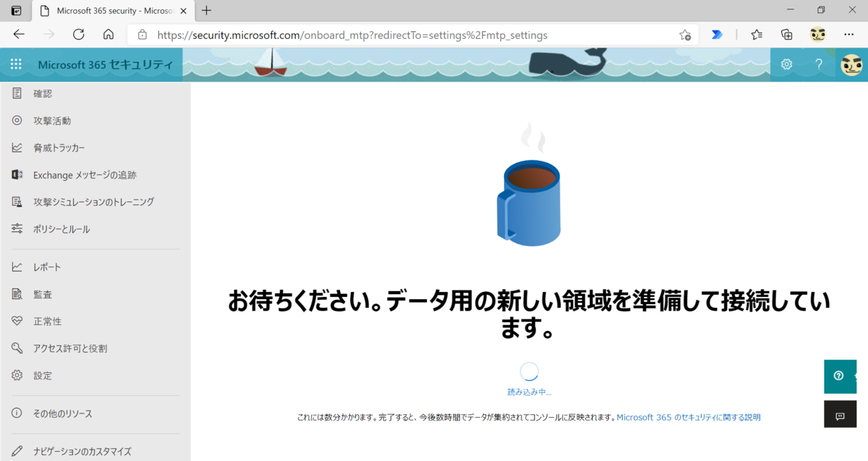Click the お待ちください heading text
868x461 pixels.
529,314
